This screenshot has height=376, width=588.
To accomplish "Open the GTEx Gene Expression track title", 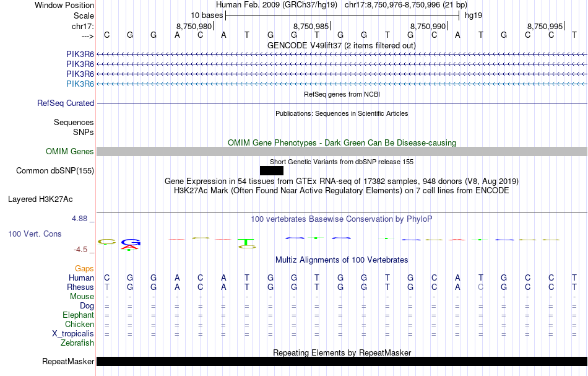I will point(342,181).
